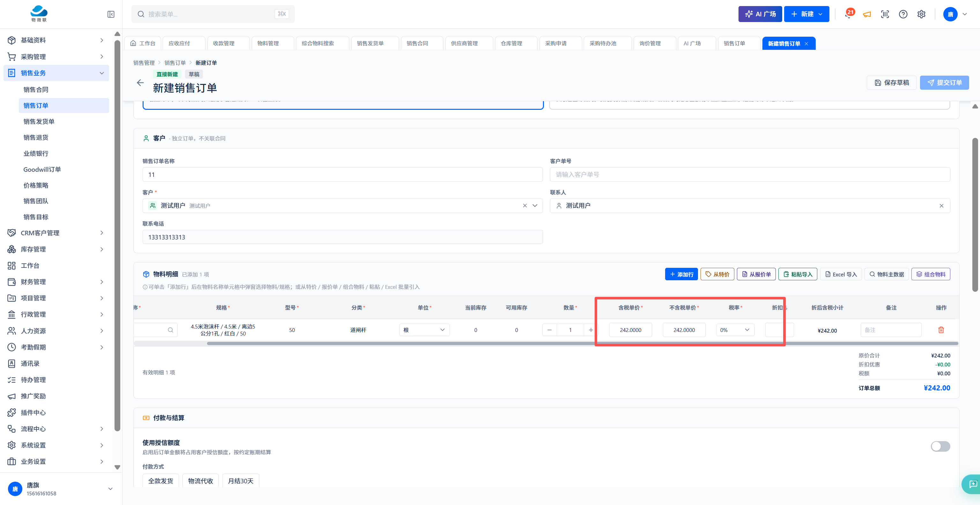Viewport: 980px width, 505px height.
Task: Collapse the left sidebar panel icon
Action: coord(111,14)
